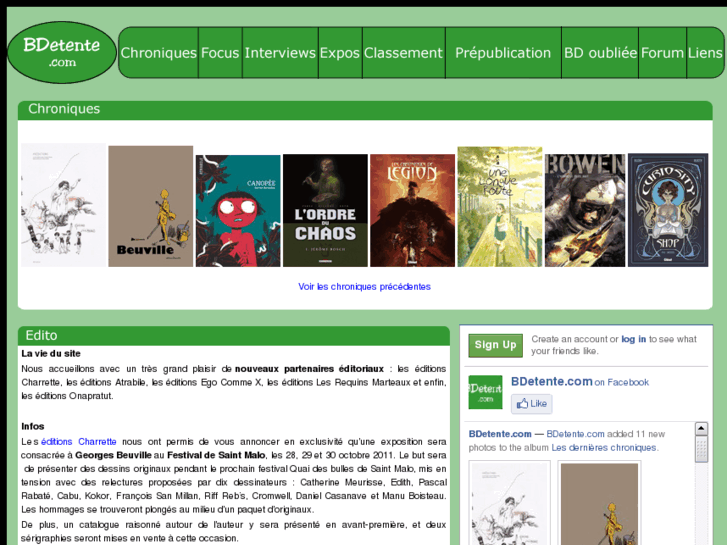Open the L'Ordre du Chaos cover
The width and height of the screenshot is (727, 545).
(x=325, y=211)
